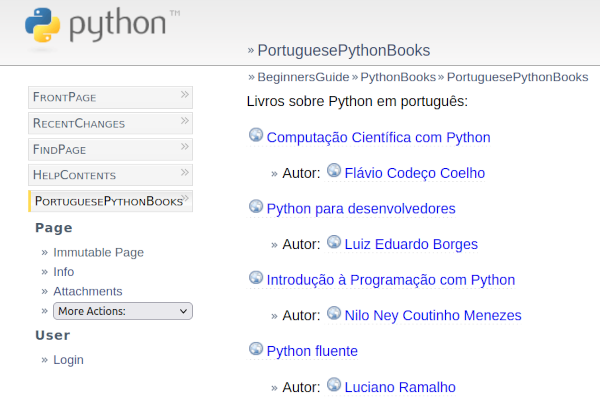Open author link Nilo Ney Coutinho Menezes

(x=433, y=315)
